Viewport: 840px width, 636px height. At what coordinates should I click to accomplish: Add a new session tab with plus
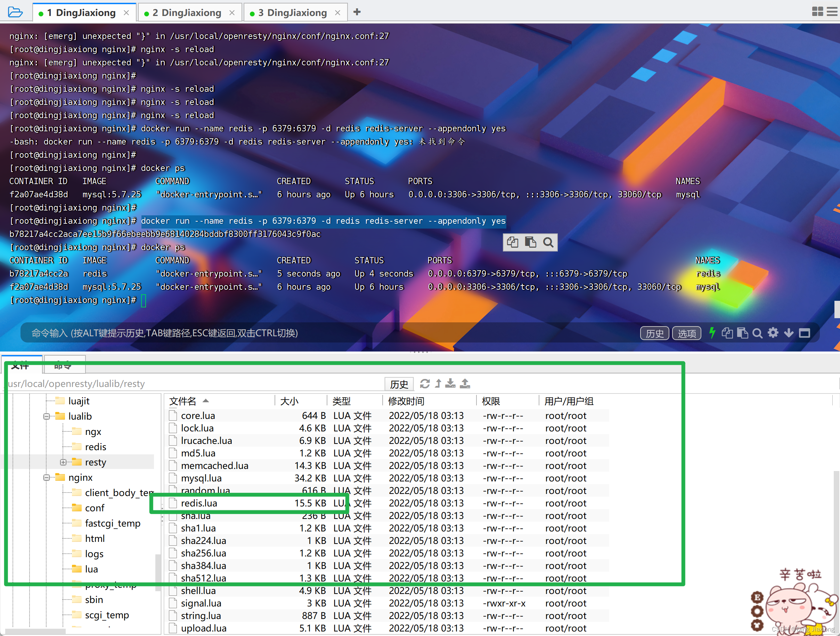[x=357, y=12]
